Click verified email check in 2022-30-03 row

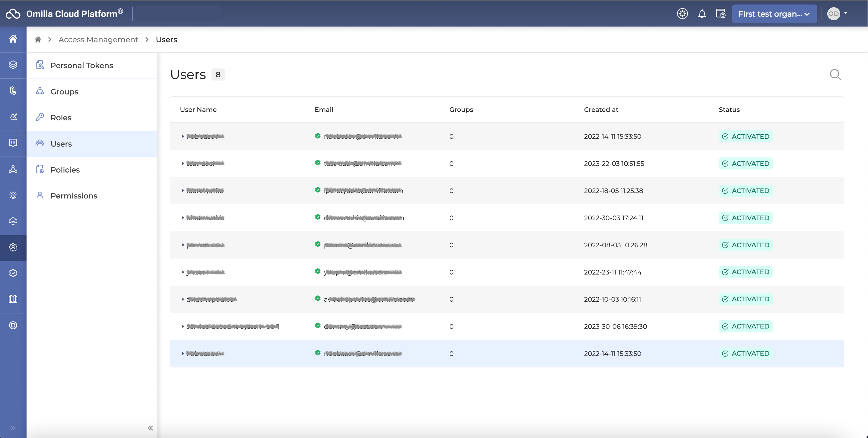click(317, 217)
